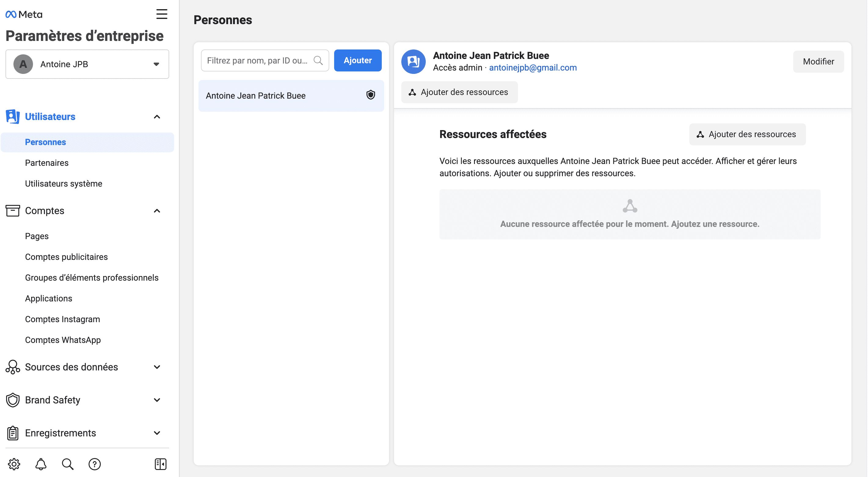Click the Modifier button
This screenshot has height=477, width=868.
click(x=819, y=61)
